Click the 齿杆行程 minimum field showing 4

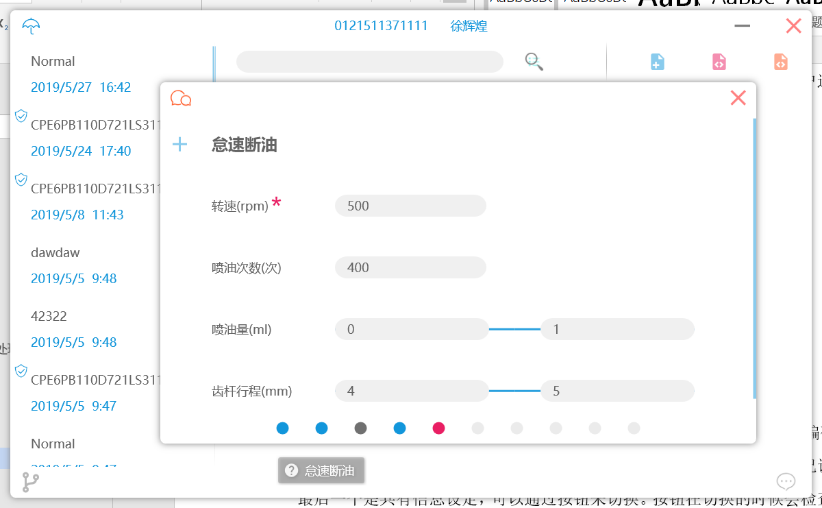point(412,391)
